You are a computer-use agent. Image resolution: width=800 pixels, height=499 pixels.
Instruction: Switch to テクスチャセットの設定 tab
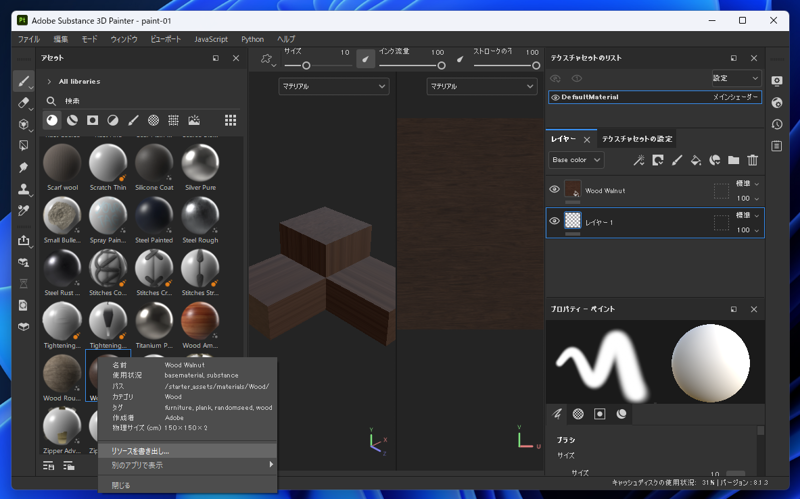[637, 139]
